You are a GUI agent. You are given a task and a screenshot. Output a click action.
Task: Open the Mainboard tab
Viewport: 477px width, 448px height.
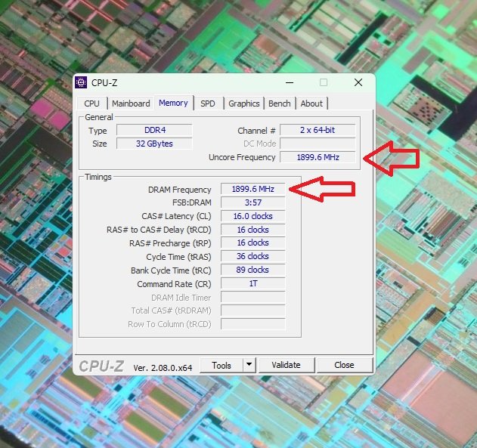131,104
